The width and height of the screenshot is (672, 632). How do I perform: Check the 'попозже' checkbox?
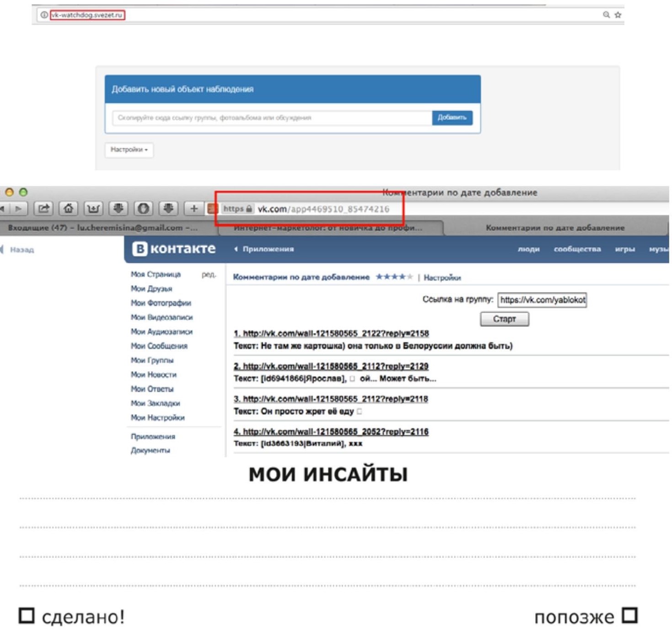tap(630, 615)
